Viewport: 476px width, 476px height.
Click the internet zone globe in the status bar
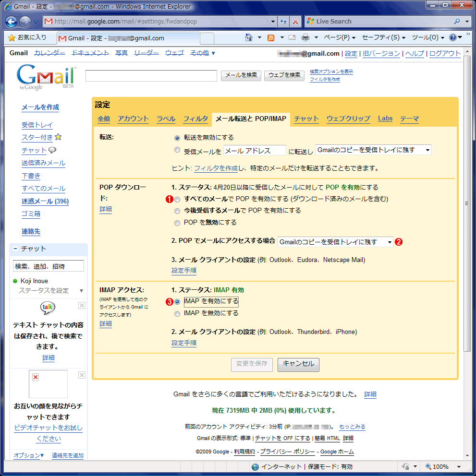(x=256, y=467)
